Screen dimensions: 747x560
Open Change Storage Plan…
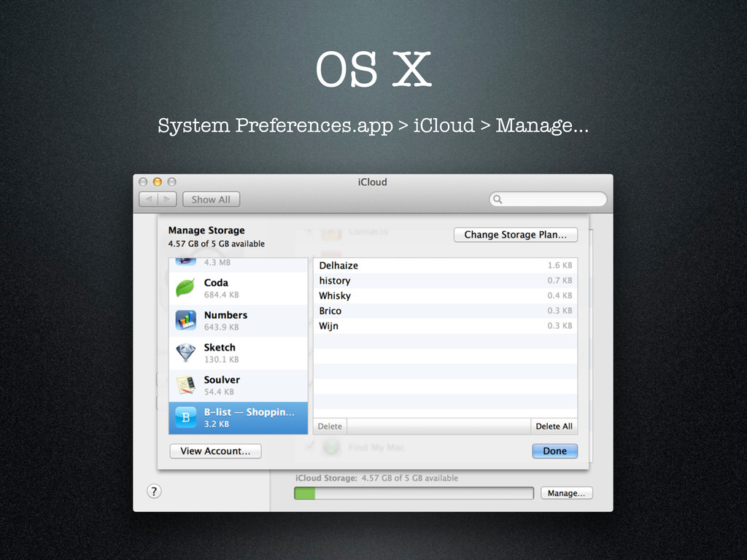516,234
